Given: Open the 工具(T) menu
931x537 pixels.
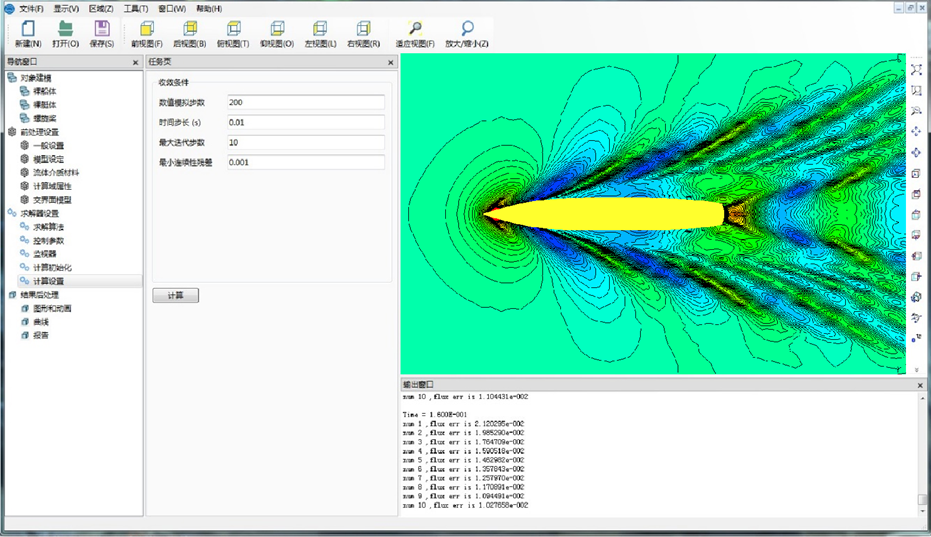Looking at the screenshot, I should click(x=136, y=9).
